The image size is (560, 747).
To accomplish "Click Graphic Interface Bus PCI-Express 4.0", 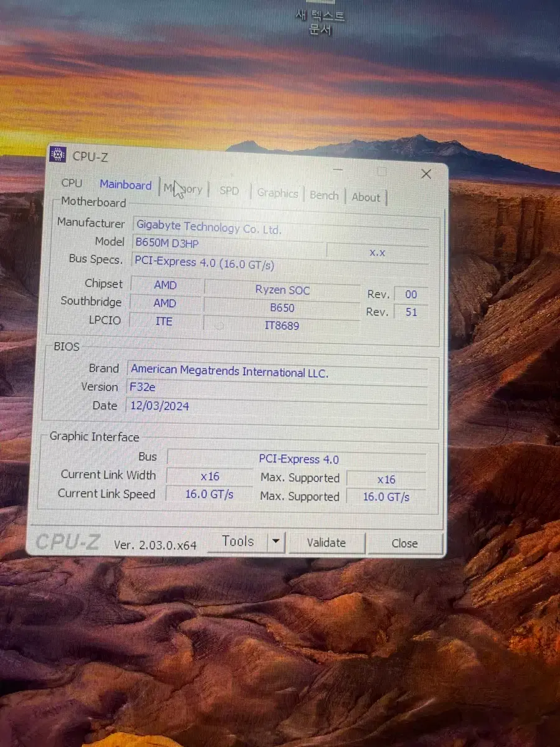I will click(297, 459).
